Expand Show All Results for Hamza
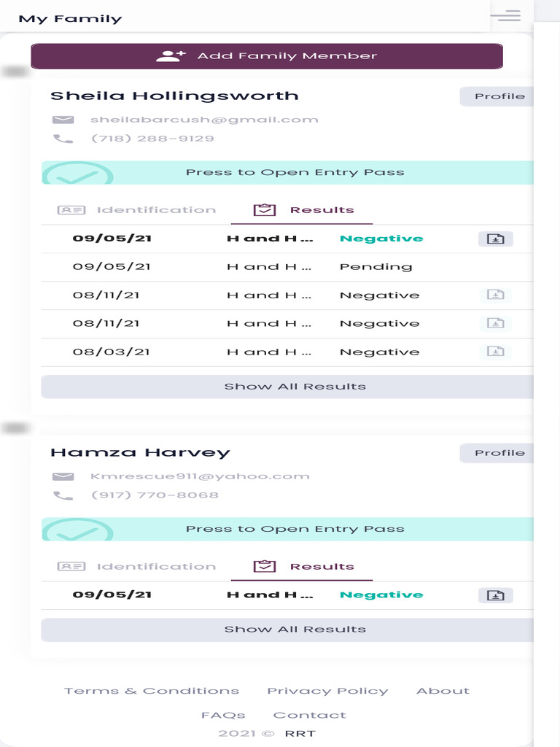Viewport: 560px width, 747px height. point(295,630)
